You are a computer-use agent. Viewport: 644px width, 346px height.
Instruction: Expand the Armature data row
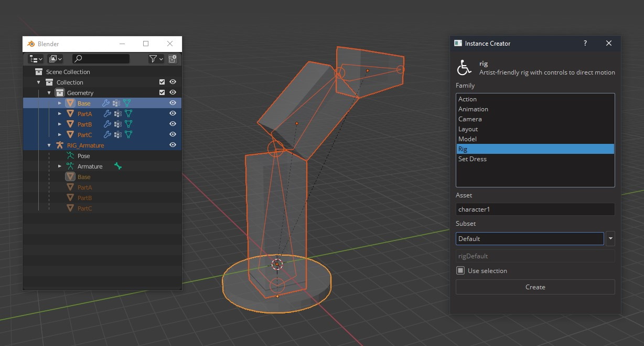coord(60,166)
